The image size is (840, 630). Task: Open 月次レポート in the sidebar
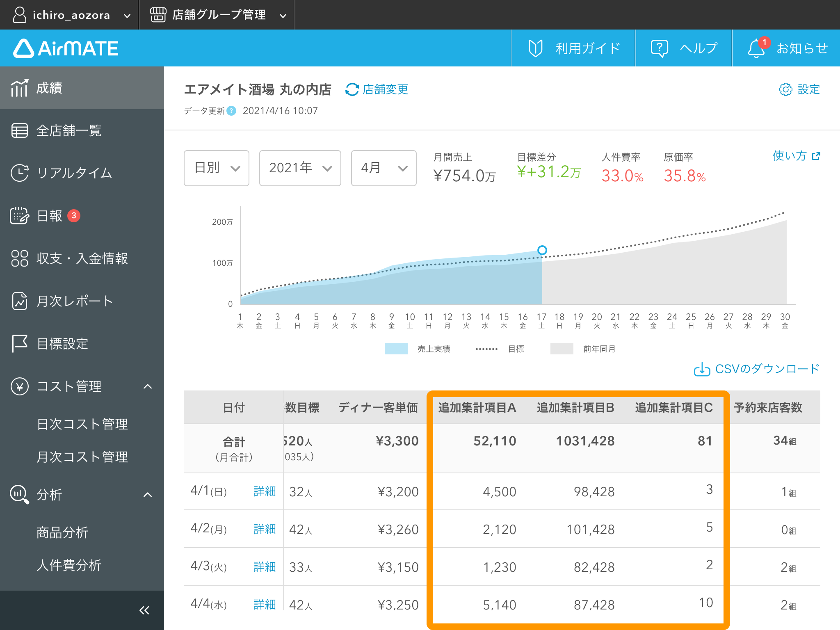[82, 301]
